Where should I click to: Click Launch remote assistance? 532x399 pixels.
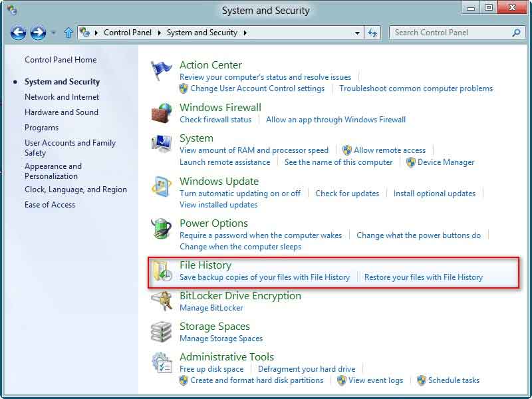coord(225,162)
